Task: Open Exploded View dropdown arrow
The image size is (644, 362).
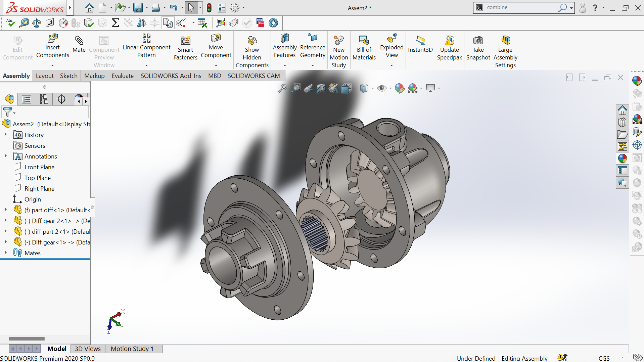Action: [392, 65]
